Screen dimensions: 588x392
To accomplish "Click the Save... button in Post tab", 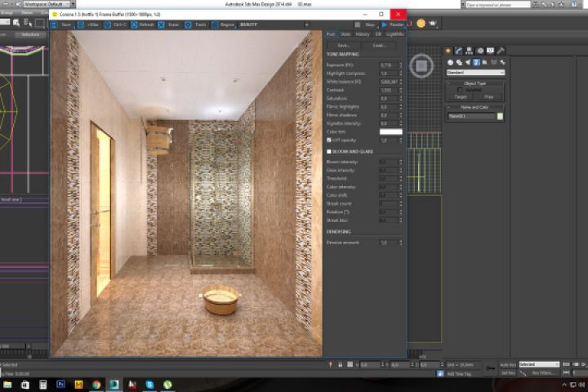I will (x=344, y=46).
